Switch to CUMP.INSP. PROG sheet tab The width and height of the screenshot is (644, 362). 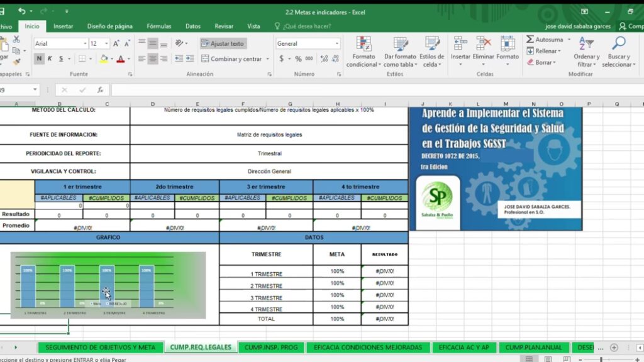pos(271,347)
